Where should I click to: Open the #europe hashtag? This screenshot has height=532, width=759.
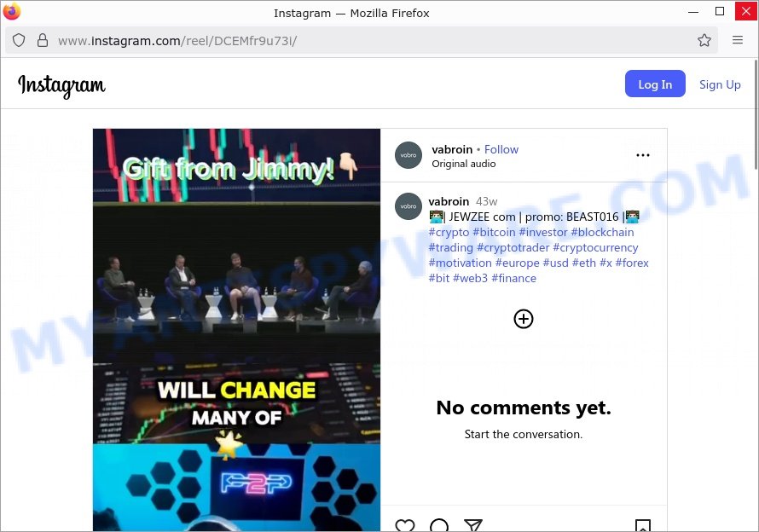point(517,263)
